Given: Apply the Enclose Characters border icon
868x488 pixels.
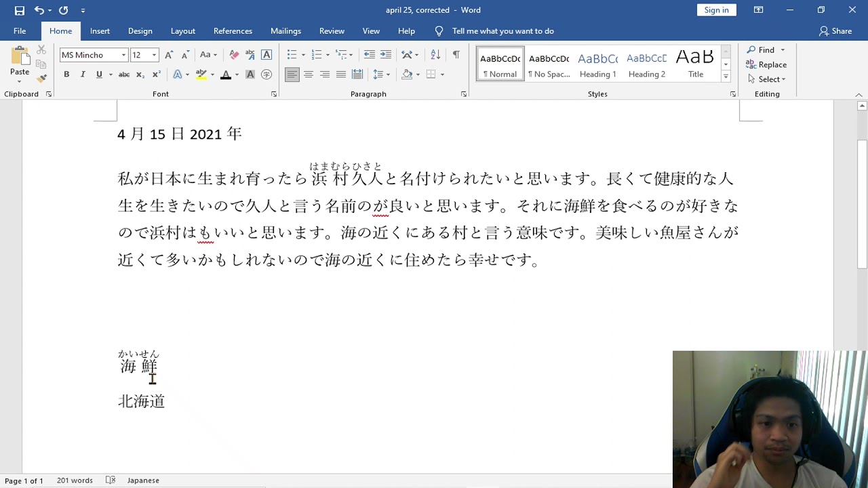Looking at the screenshot, I should tap(267, 55).
